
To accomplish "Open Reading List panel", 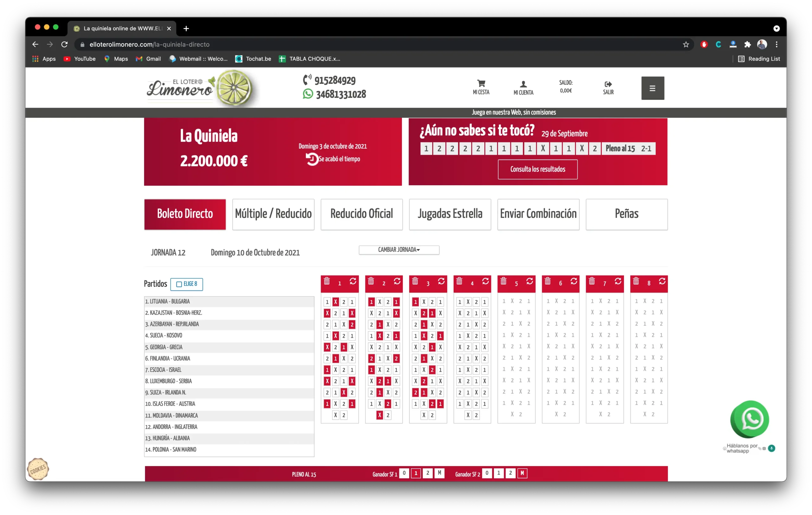I will (759, 59).
